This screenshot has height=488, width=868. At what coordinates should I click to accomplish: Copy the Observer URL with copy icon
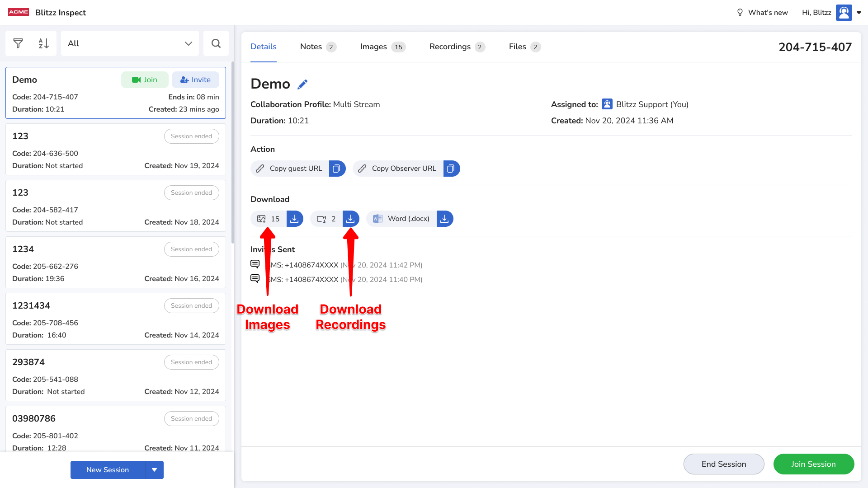click(451, 169)
